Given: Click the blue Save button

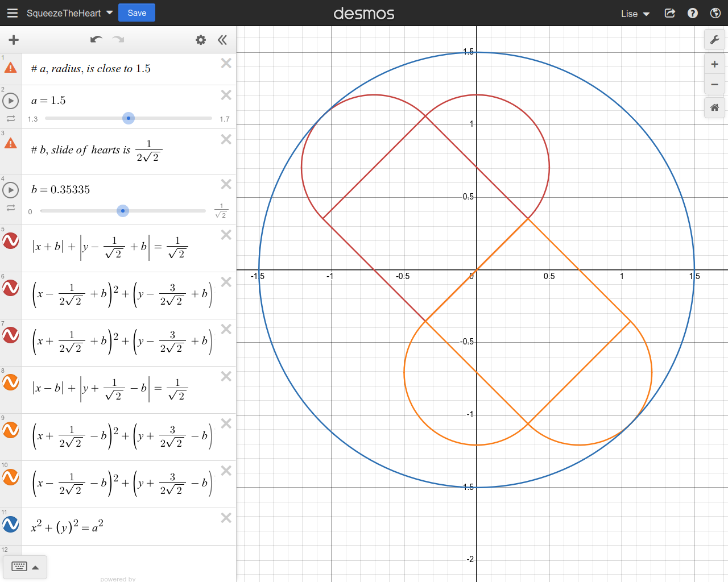Looking at the screenshot, I should point(136,13).
